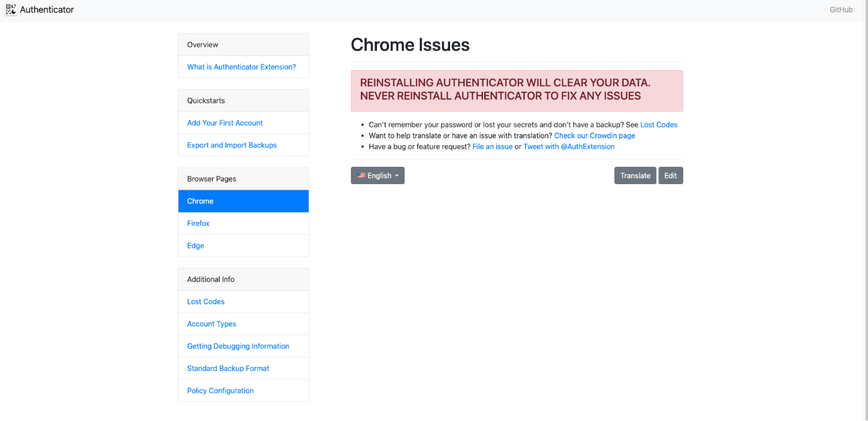The image size is (868, 421).
Task: Open the GitHub link in the navbar
Action: 841,10
